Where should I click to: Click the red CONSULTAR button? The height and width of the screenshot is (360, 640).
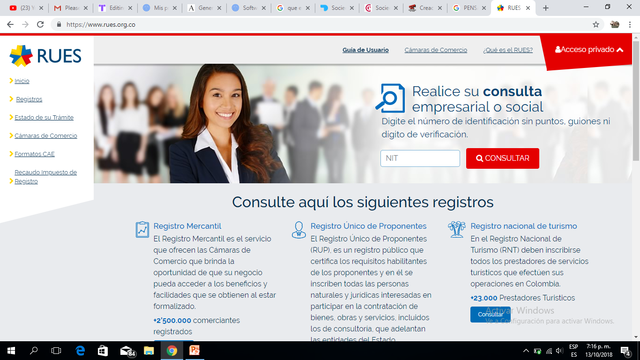pos(502,158)
